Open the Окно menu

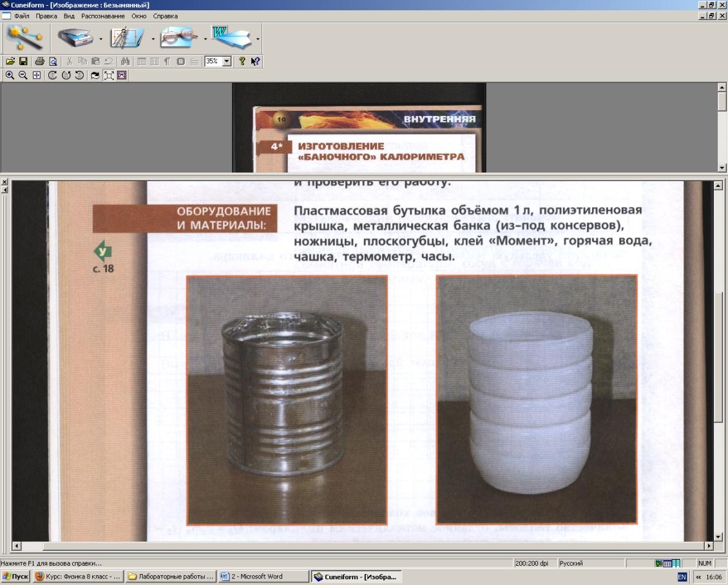(139, 16)
